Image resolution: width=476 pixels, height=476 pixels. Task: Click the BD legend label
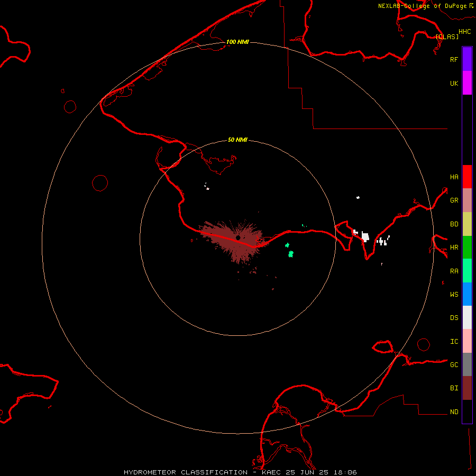(x=454, y=224)
